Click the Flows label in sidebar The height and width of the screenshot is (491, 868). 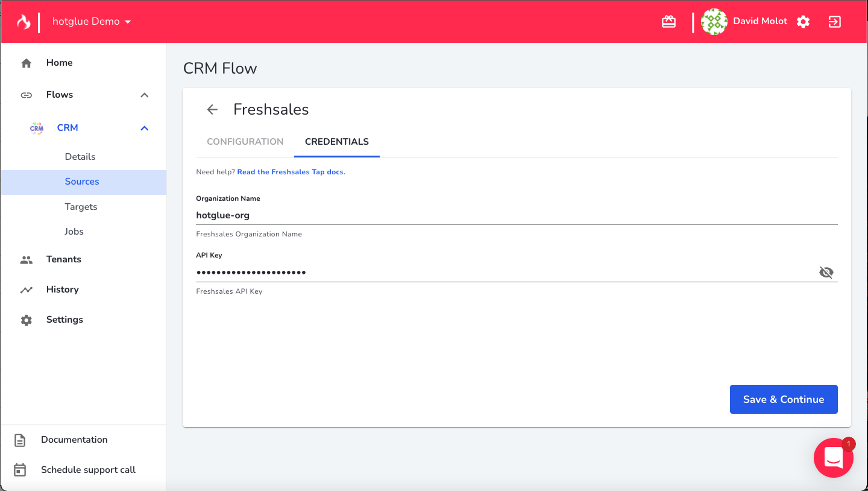(x=60, y=95)
